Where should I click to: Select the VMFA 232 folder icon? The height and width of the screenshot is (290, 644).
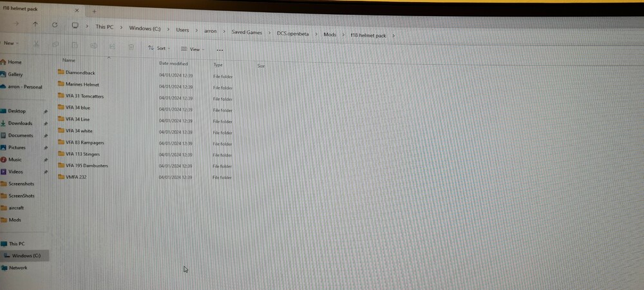pyautogui.click(x=61, y=177)
